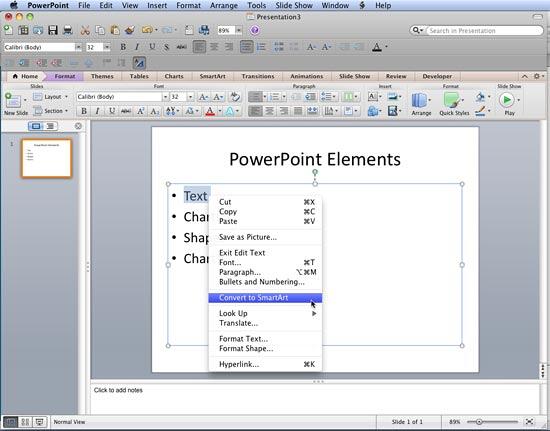Open the Apple menu
The image size is (550, 431).
pos(14,5)
